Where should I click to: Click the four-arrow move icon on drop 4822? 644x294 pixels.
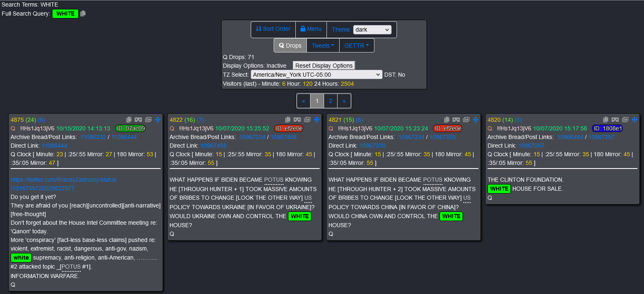pos(317,120)
